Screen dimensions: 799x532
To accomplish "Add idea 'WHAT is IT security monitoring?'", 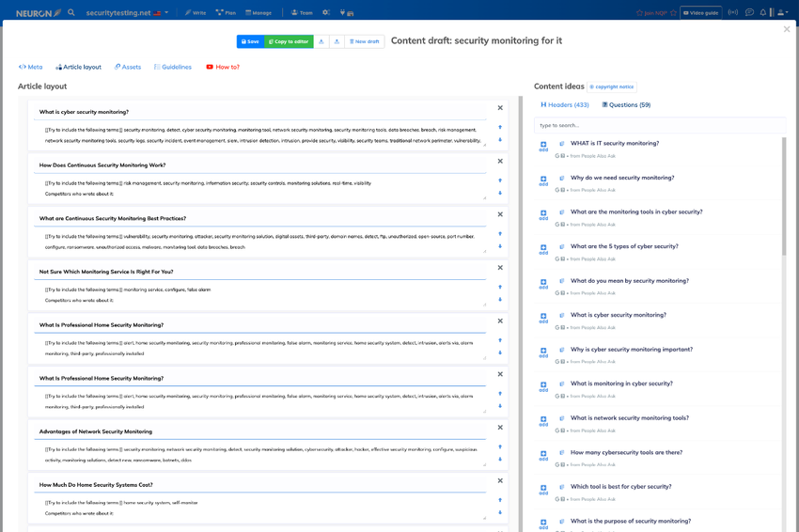I will (x=543, y=147).
